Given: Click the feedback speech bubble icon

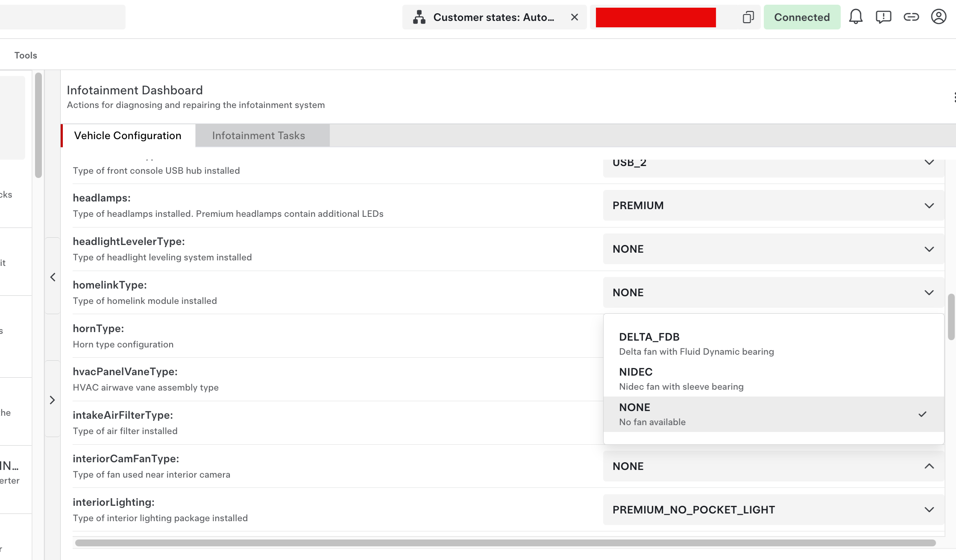Looking at the screenshot, I should pos(883,17).
